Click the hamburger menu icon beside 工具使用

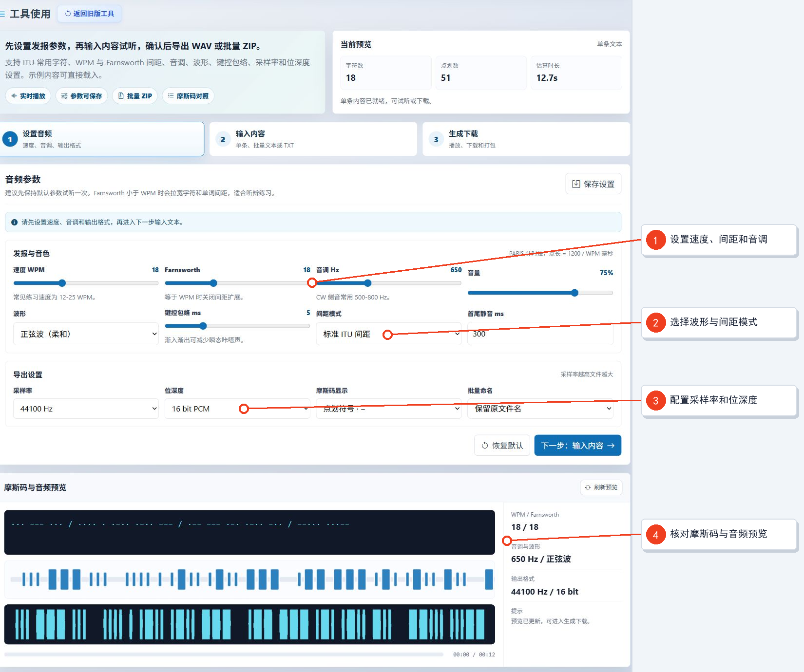(x=2, y=14)
